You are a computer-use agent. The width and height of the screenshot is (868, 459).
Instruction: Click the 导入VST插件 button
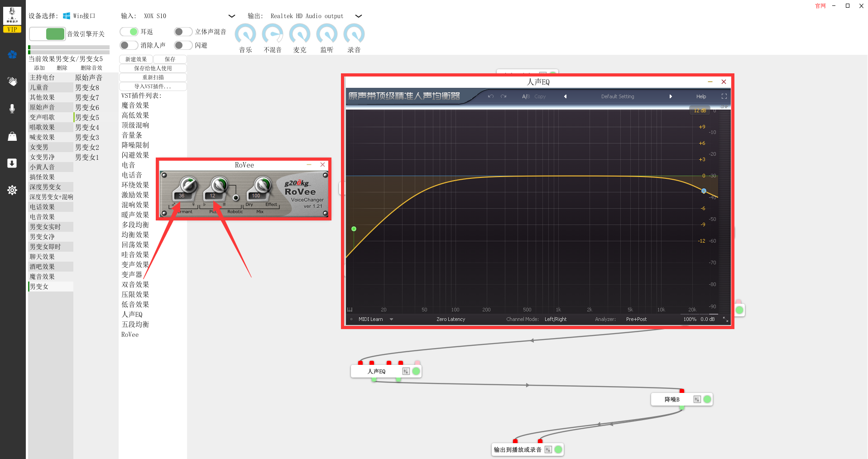click(153, 86)
